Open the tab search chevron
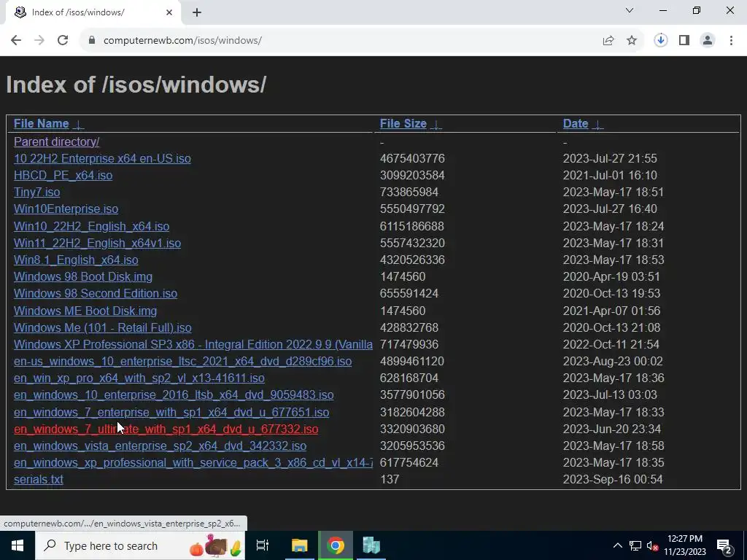The height and width of the screenshot is (560, 747). click(630, 10)
